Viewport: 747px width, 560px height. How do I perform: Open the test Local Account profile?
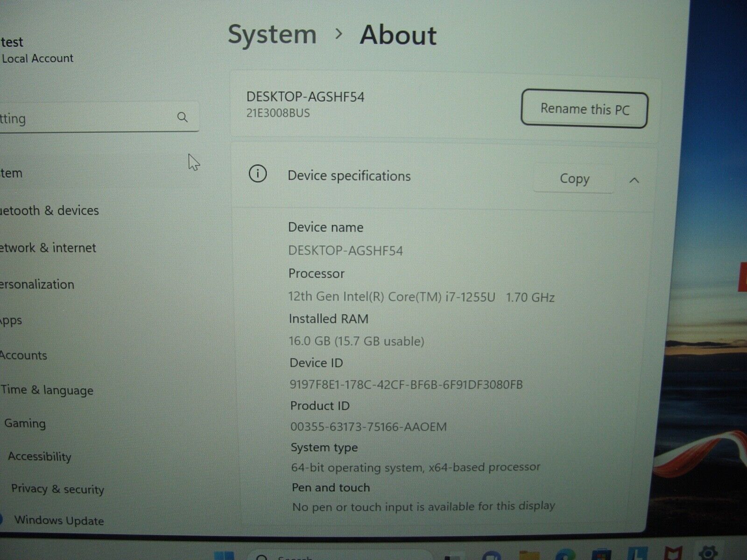(36, 50)
